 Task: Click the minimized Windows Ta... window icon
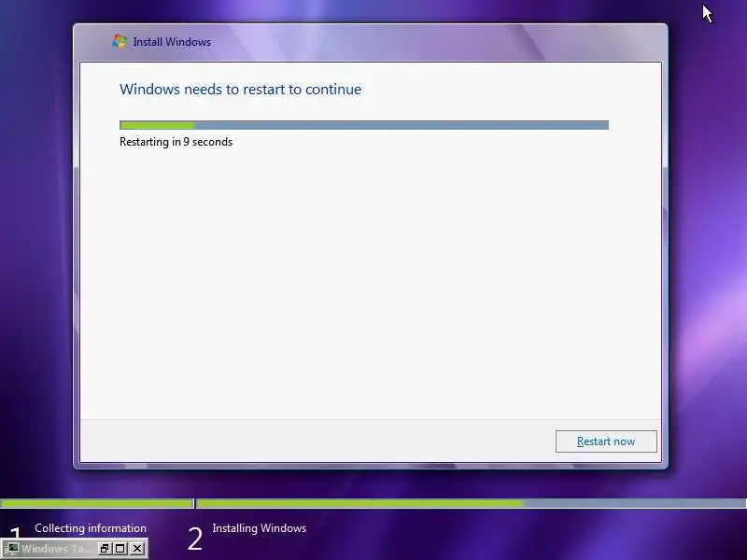tap(13, 549)
